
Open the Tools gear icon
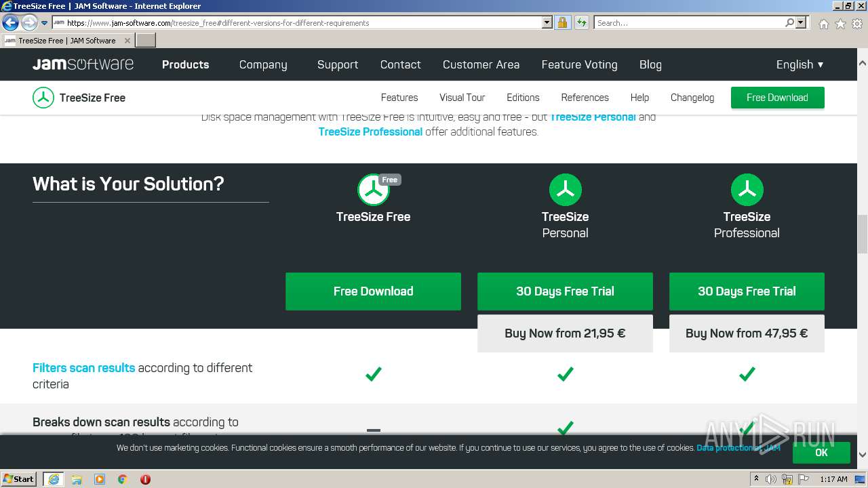point(857,24)
